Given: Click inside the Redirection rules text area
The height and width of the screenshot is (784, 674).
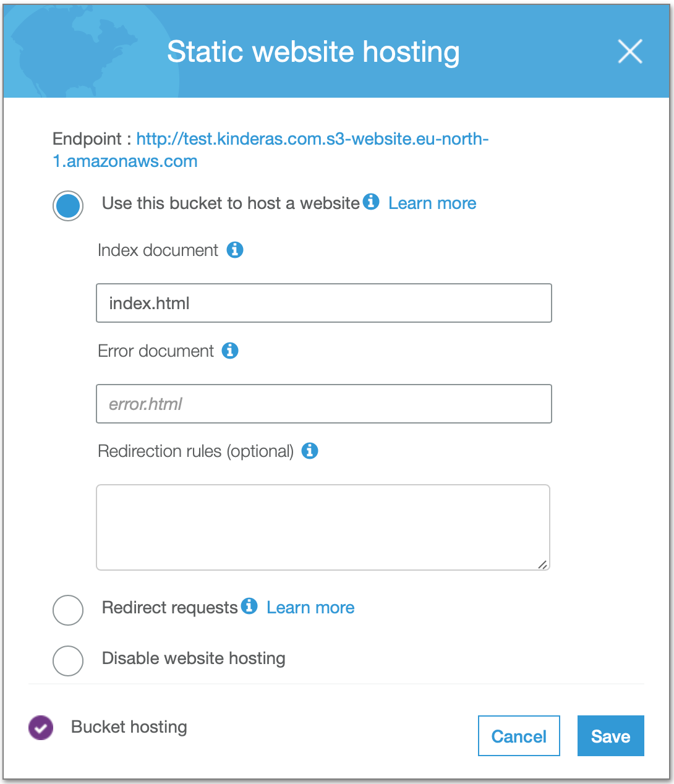Looking at the screenshot, I should pos(323,527).
